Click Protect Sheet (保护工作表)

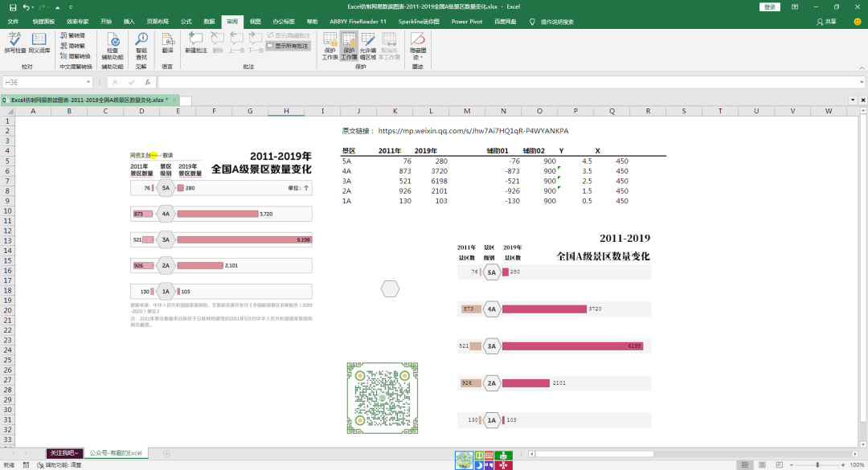(330, 46)
